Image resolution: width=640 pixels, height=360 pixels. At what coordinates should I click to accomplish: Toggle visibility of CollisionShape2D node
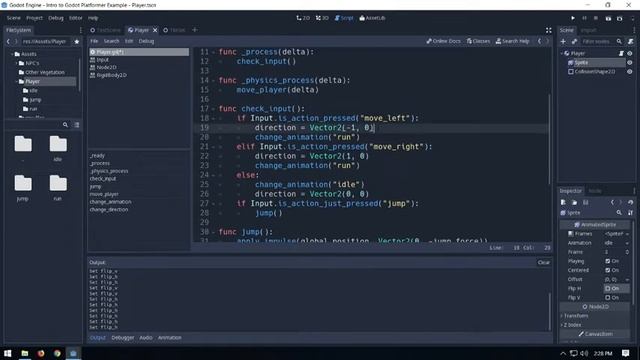click(630, 71)
